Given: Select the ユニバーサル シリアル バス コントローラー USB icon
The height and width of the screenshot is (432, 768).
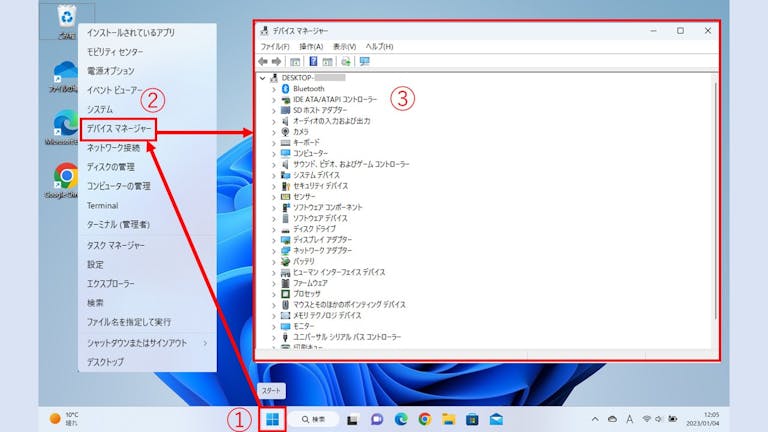Looking at the screenshot, I should point(286,336).
